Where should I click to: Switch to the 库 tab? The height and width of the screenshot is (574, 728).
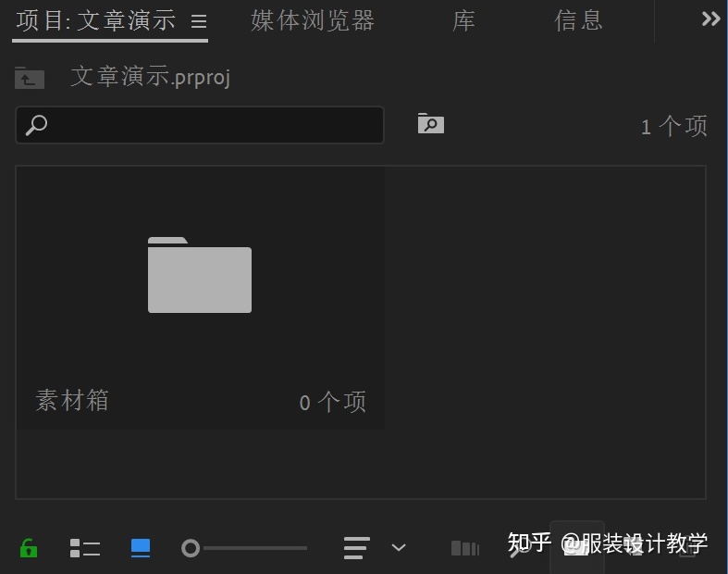(x=463, y=21)
